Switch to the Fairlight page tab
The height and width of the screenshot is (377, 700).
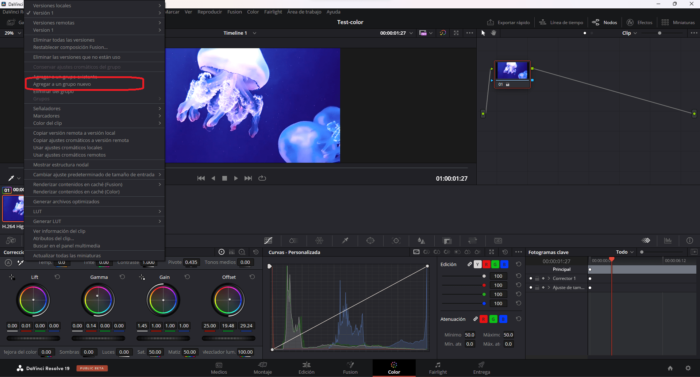438,368
